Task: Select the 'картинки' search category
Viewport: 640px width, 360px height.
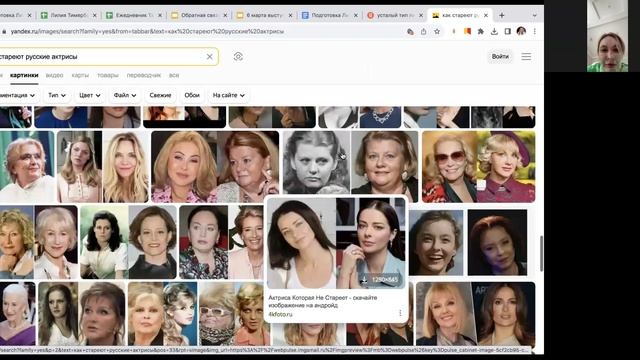Action: tap(24, 75)
